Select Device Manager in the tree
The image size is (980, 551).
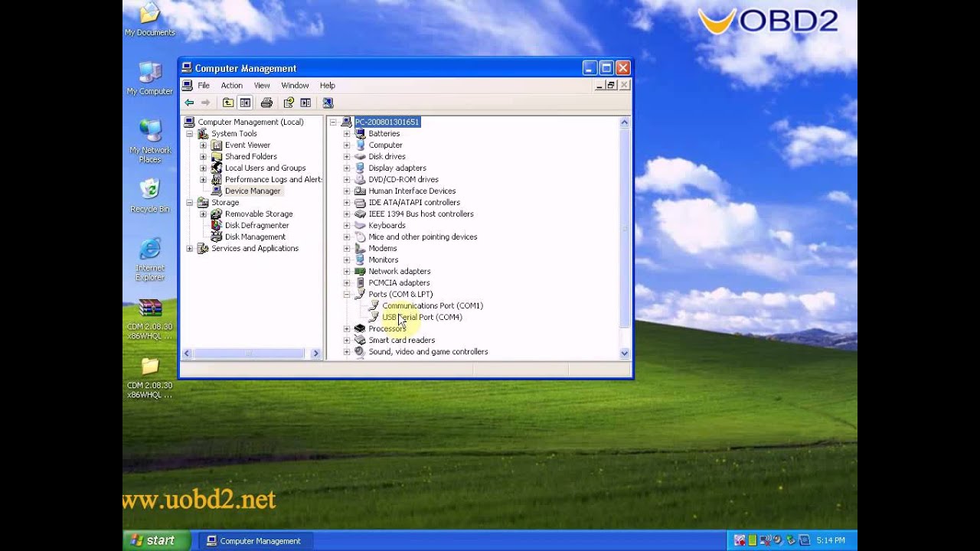pyautogui.click(x=253, y=191)
